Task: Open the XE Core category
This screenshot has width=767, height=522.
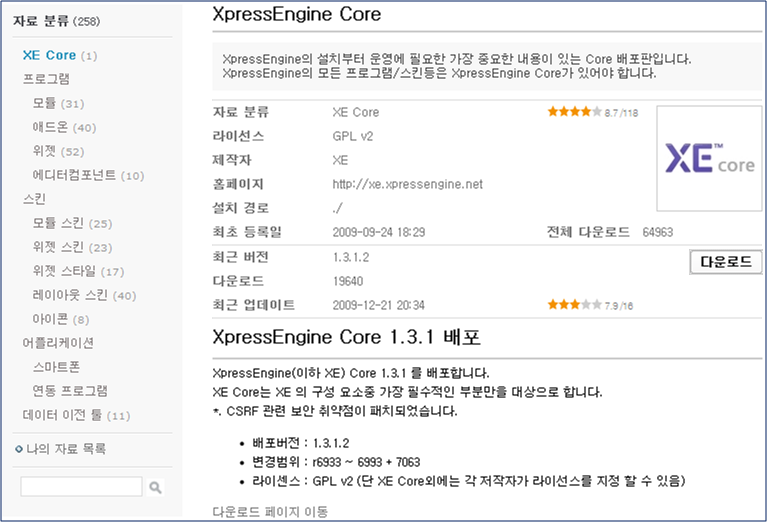Action: (x=48, y=55)
